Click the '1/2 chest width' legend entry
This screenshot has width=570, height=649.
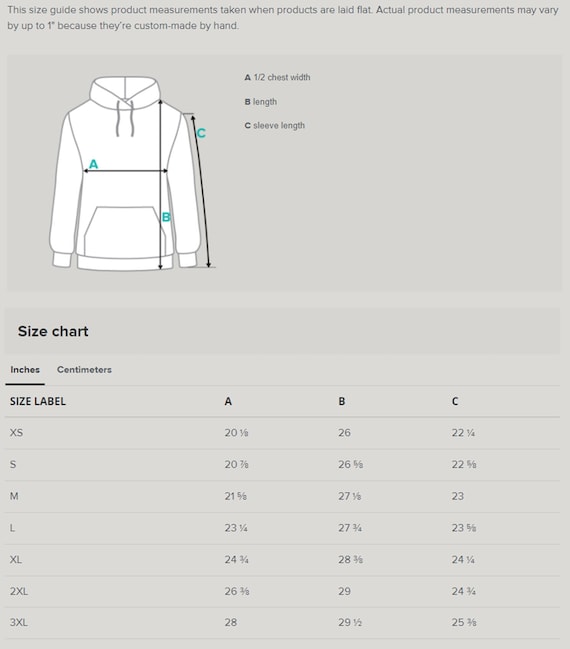pos(277,77)
